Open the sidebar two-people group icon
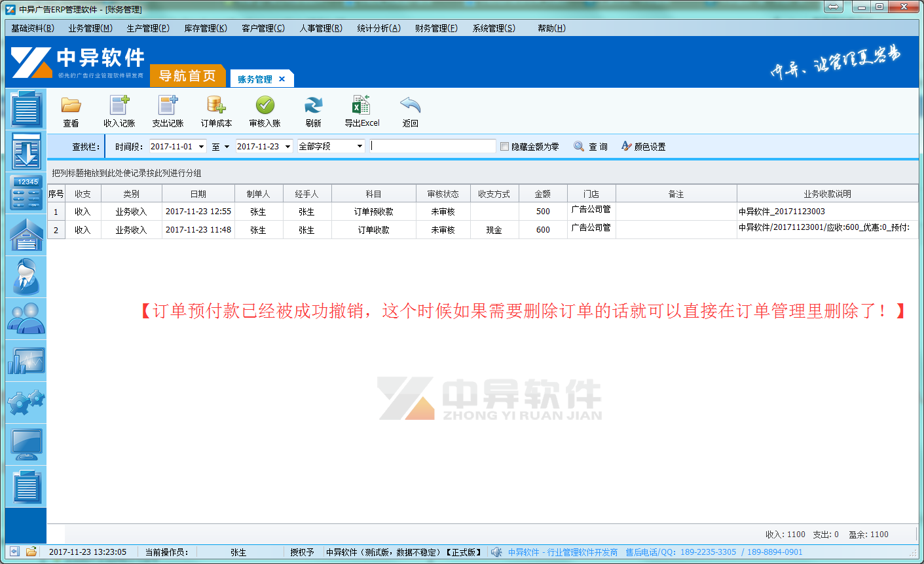 click(26, 319)
